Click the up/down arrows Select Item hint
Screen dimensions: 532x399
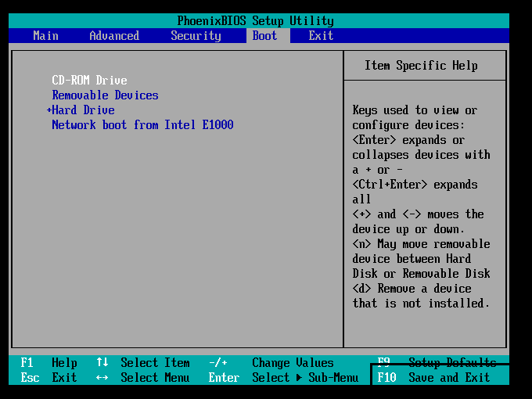pos(143,363)
